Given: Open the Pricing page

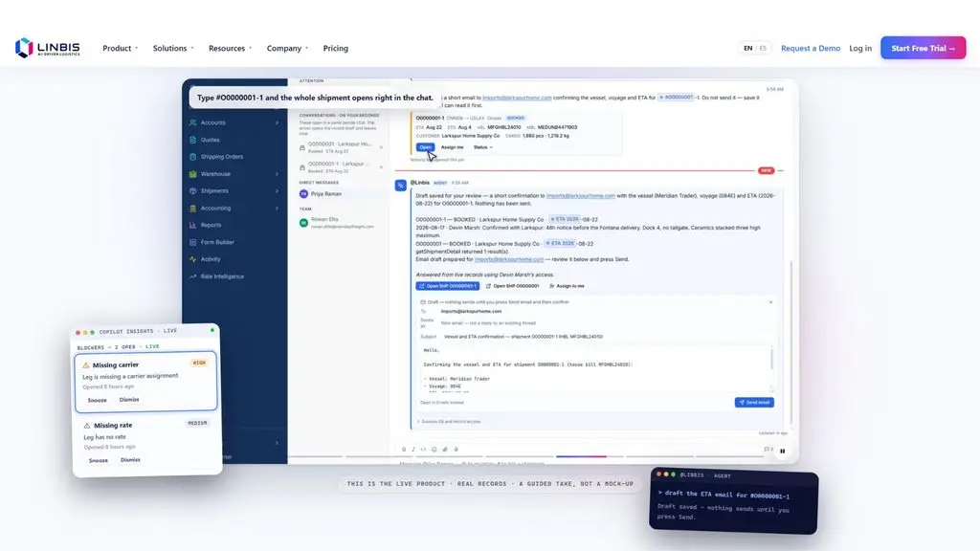Looking at the screenshot, I should click(336, 48).
